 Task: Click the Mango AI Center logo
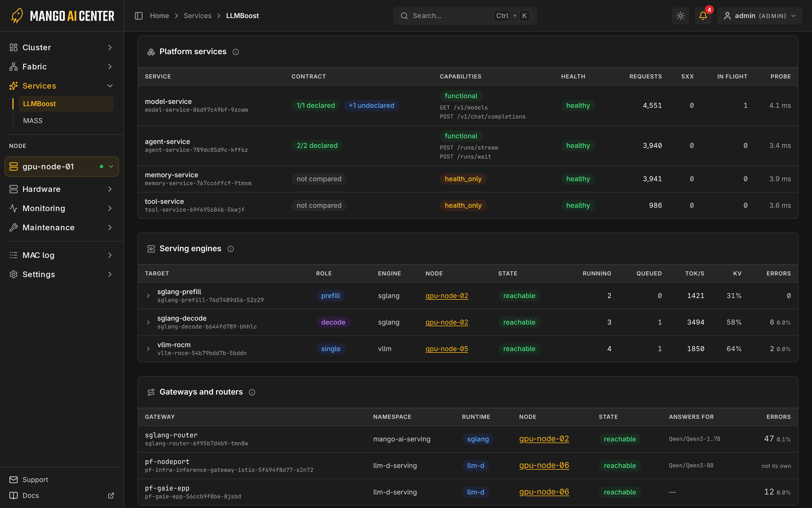62,16
